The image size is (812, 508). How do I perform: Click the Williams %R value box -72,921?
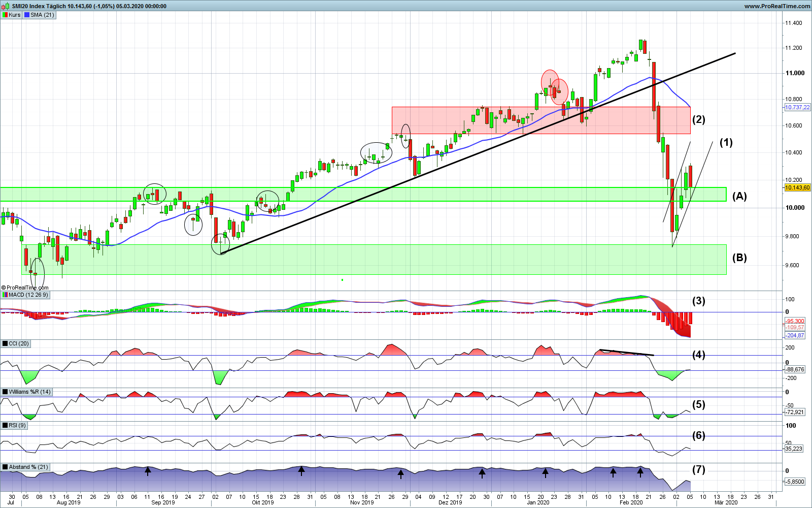795,412
